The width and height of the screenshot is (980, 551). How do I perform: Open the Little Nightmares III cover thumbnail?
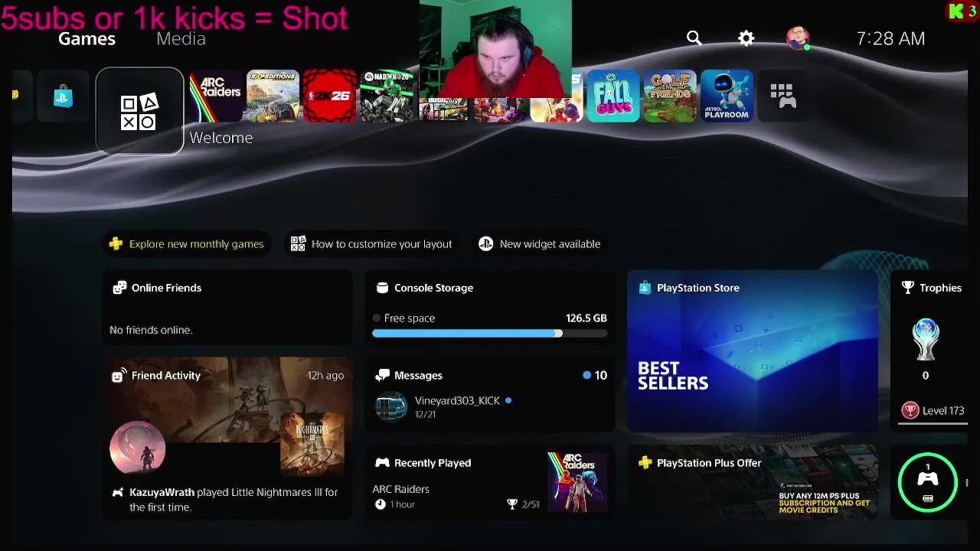click(x=312, y=444)
